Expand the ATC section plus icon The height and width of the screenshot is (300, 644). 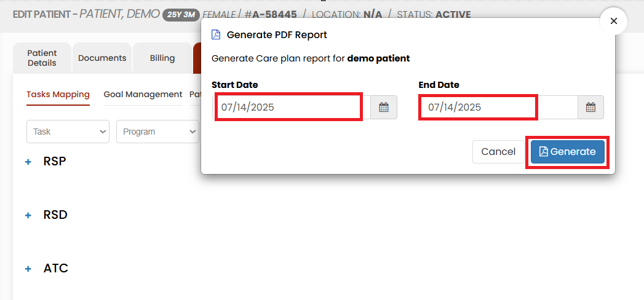pyautogui.click(x=28, y=269)
